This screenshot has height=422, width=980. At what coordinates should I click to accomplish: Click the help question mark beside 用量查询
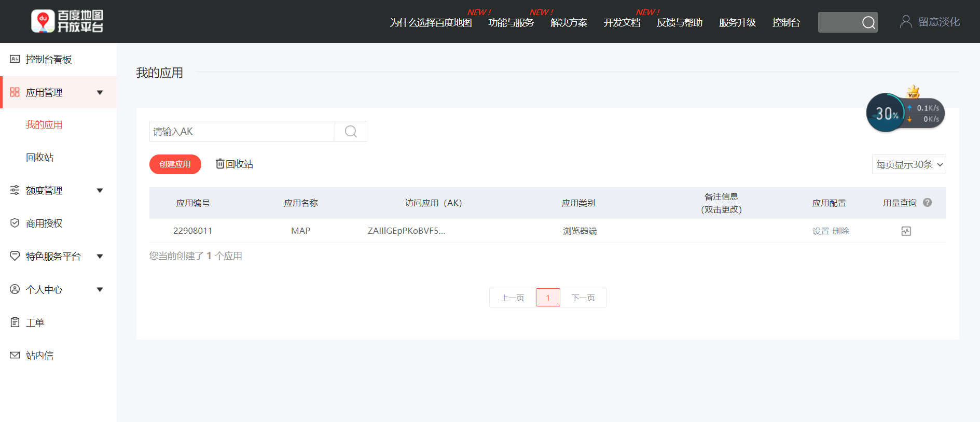tap(927, 203)
